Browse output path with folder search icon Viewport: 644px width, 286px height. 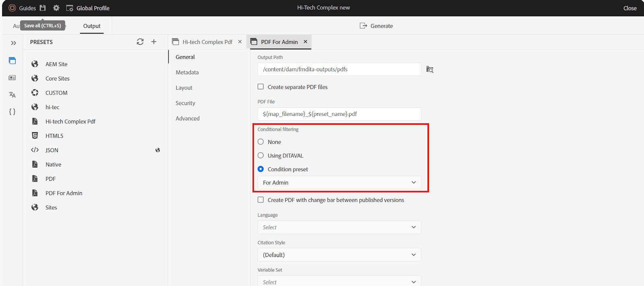pos(430,70)
